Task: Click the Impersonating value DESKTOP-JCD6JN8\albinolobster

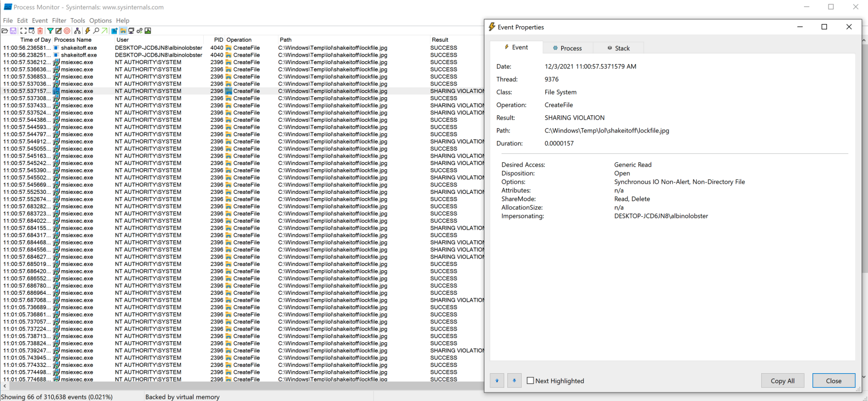Action: pos(661,216)
